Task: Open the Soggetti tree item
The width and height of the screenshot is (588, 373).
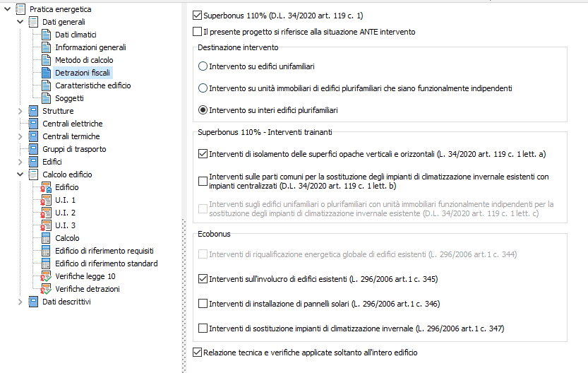Action: point(69,98)
